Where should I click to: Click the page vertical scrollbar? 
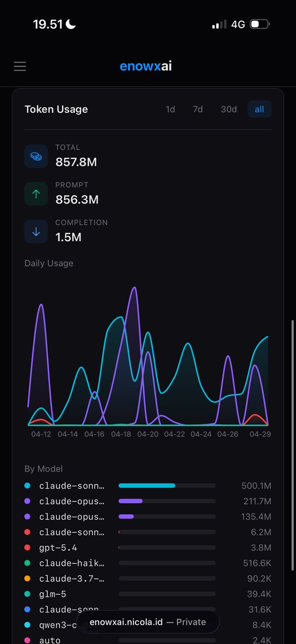coord(292,445)
